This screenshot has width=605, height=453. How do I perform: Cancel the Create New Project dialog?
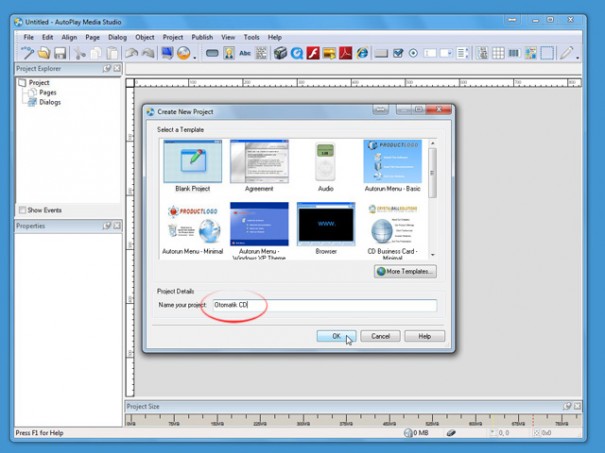pos(380,336)
